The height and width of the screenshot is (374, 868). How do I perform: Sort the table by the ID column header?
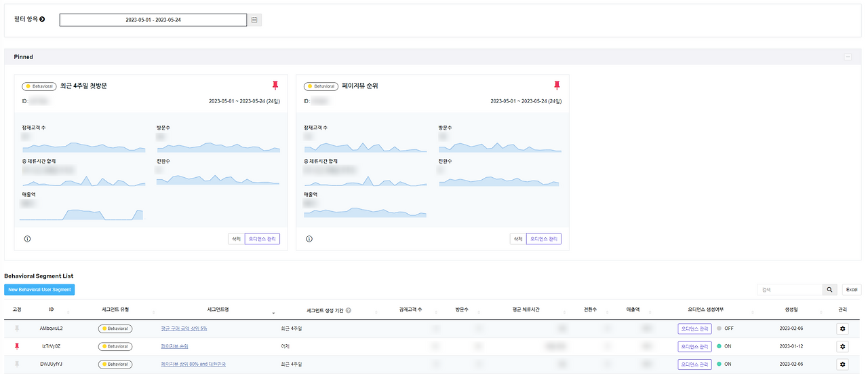[51, 310]
